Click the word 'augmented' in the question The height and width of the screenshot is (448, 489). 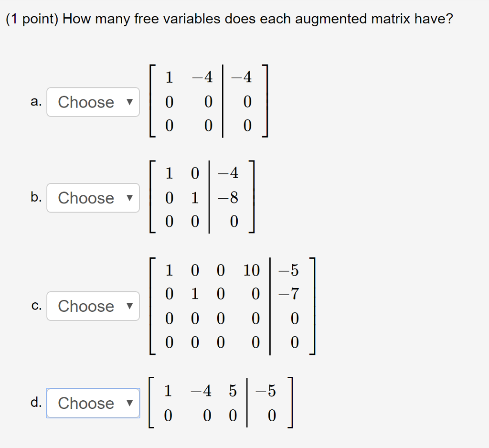tap(331, 19)
